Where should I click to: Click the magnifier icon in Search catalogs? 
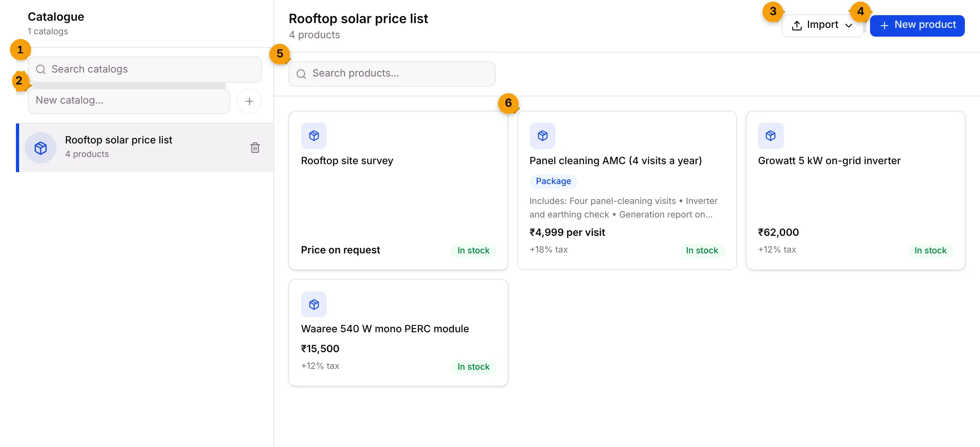click(41, 69)
